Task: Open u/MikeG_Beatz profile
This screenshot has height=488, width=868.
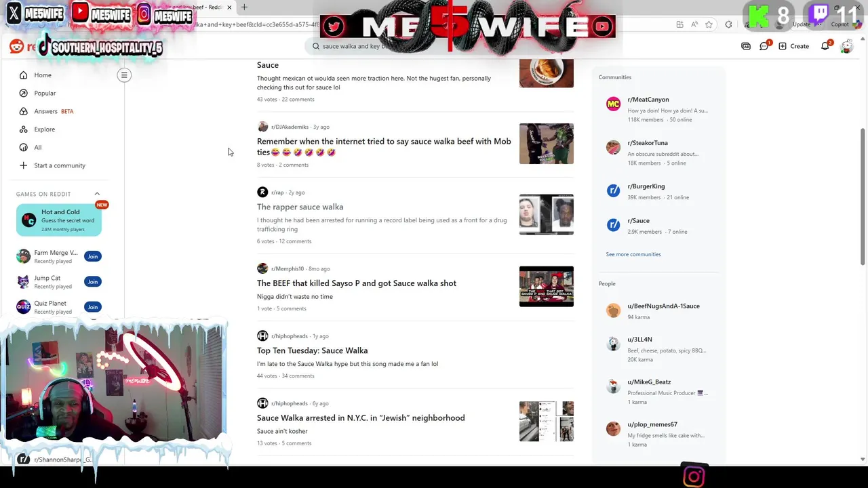Action: (x=649, y=382)
